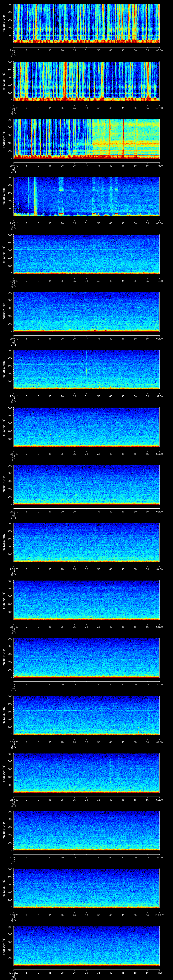
Task: Click the "9:44:00" time axis label
Action: pos(14,50)
